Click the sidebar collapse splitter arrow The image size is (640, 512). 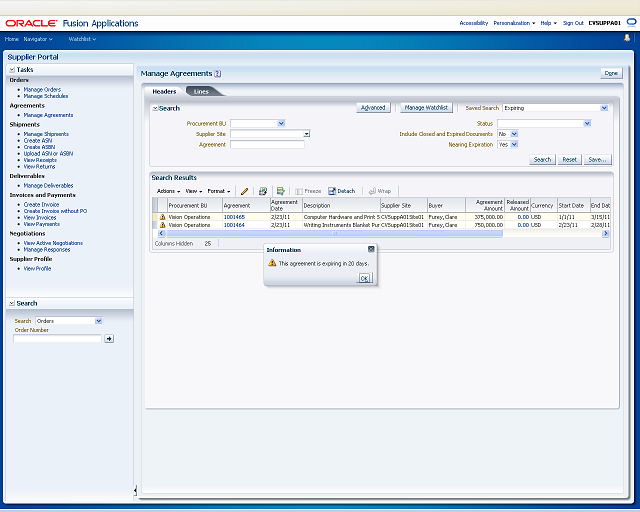click(135, 490)
